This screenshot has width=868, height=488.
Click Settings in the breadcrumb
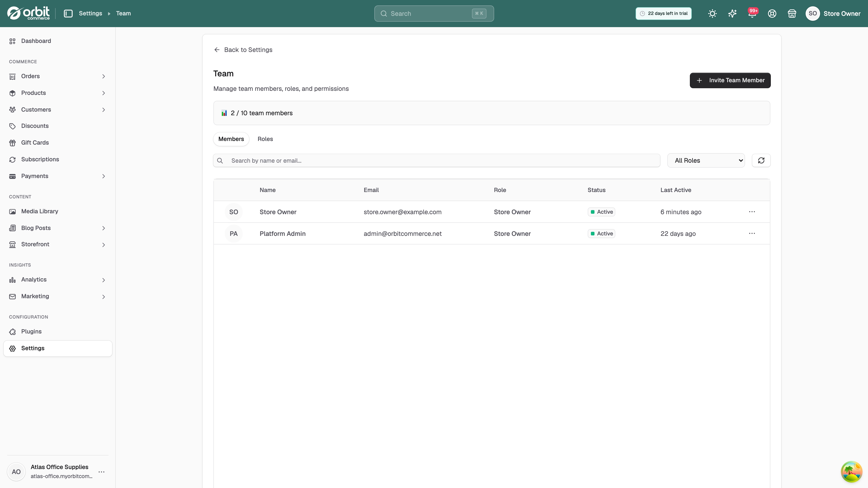pyautogui.click(x=90, y=14)
